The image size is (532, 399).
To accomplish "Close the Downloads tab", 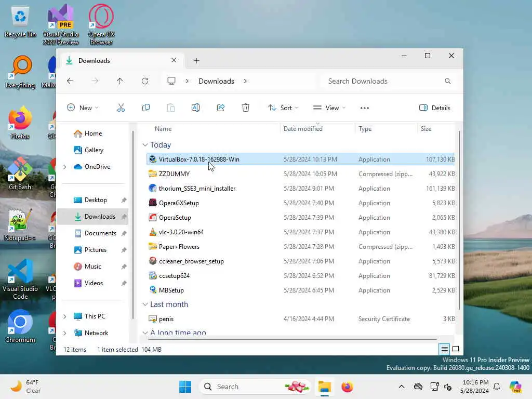I will pyautogui.click(x=174, y=60).
